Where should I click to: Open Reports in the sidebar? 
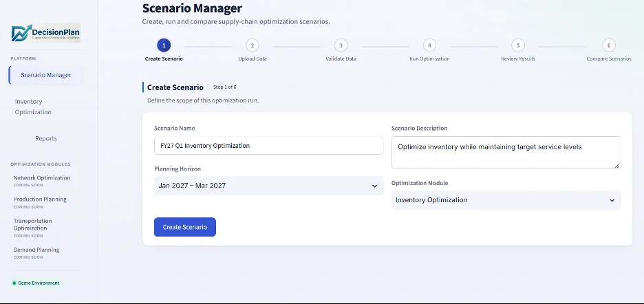click(46, 138)
